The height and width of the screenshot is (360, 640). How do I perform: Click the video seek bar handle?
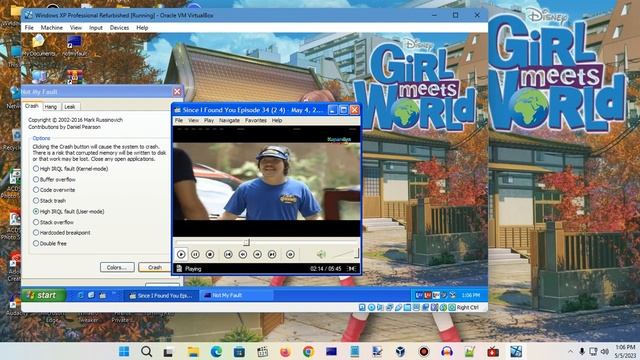click(247, 242)
